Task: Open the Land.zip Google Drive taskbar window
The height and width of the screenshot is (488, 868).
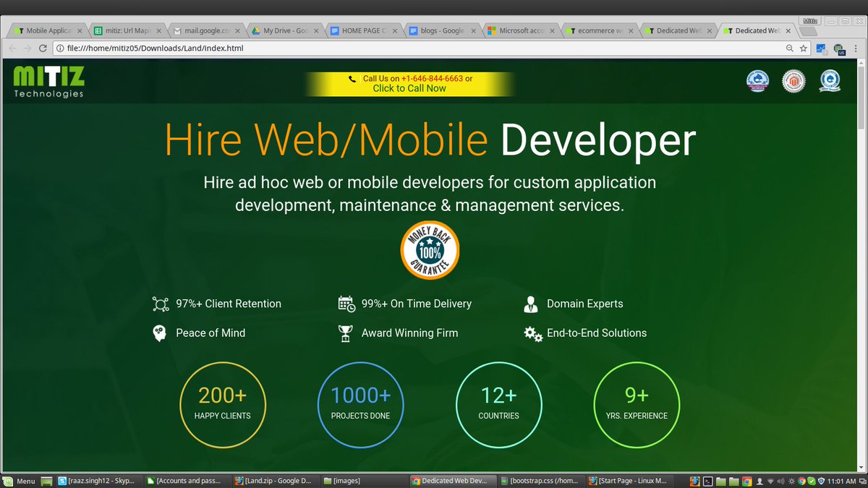Action: (x=275, y=481)
